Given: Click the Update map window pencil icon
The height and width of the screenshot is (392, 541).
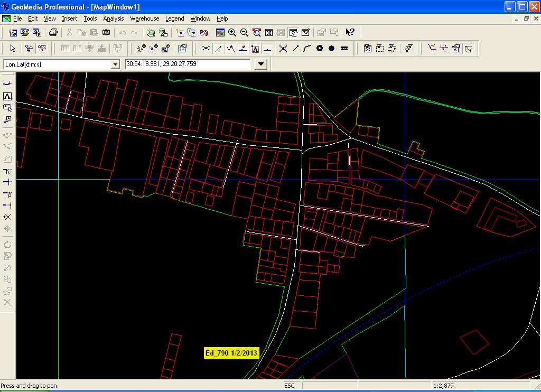Looking at the screenshot, I should pyautogui.click(x=306, y=33).
